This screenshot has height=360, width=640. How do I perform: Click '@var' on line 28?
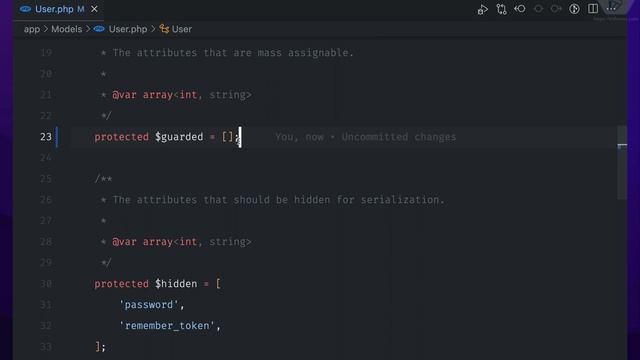[124, 242]
